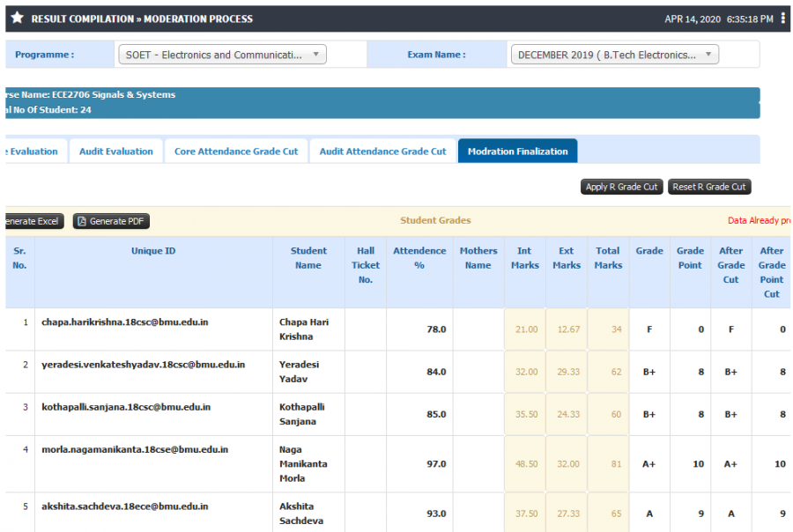Click akshita.sachdeva.18ece@bmu.edu.in ID
Screen dimensions: 793x532
(125, 506)
